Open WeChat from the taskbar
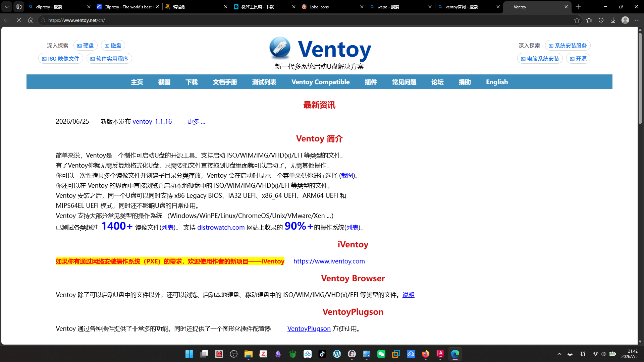 pyautogui.click(x=381, y=354)
